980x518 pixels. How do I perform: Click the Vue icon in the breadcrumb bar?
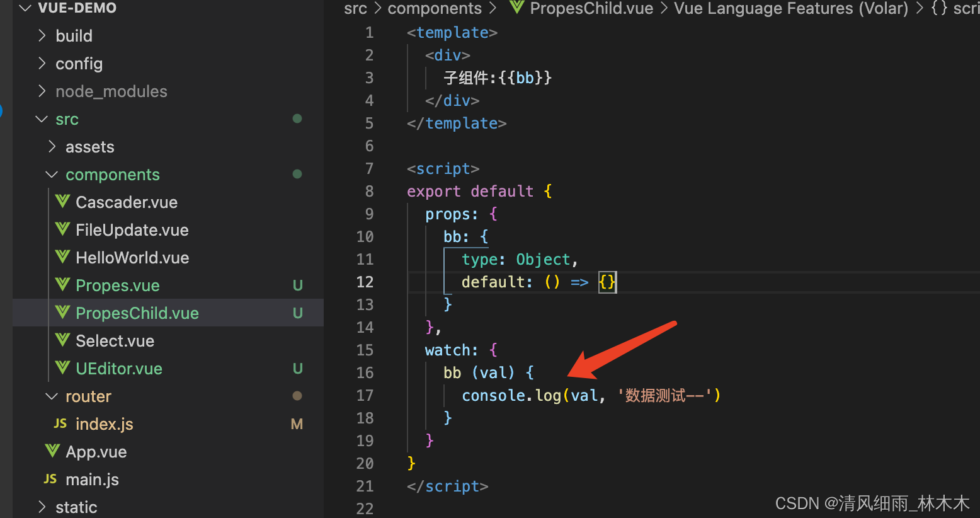517,7
